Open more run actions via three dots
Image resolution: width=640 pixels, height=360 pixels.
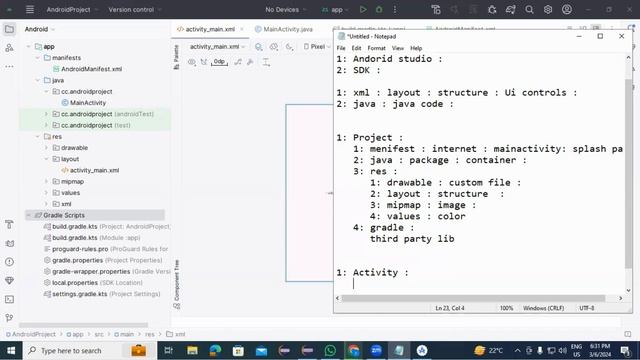pyautogui.click(x=395, y=9)
